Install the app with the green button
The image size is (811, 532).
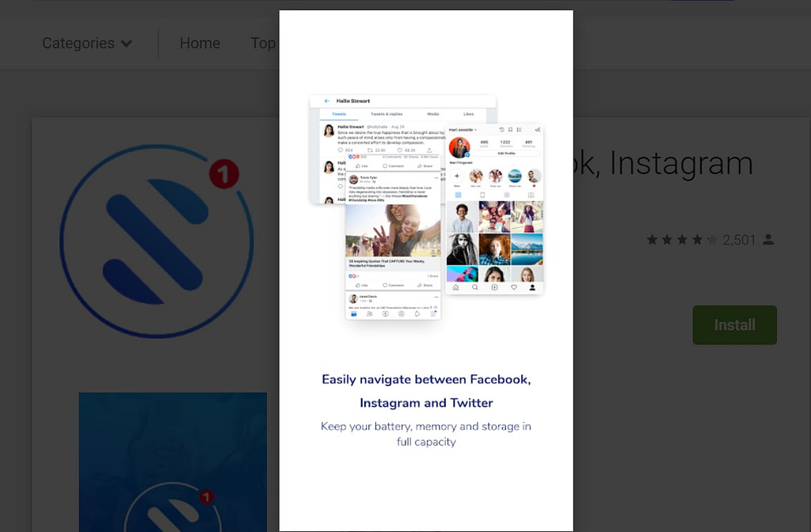click(734, 325)
